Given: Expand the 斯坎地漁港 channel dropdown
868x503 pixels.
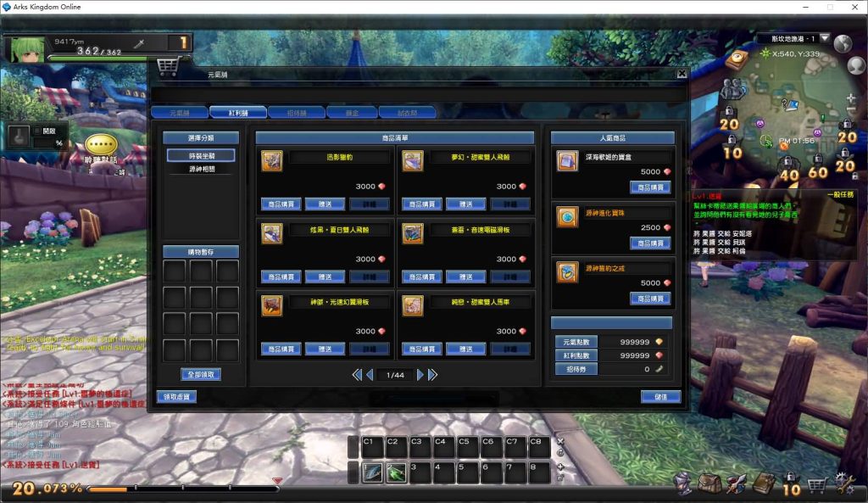Looking at the screenshot, I should tap(824, 38).
